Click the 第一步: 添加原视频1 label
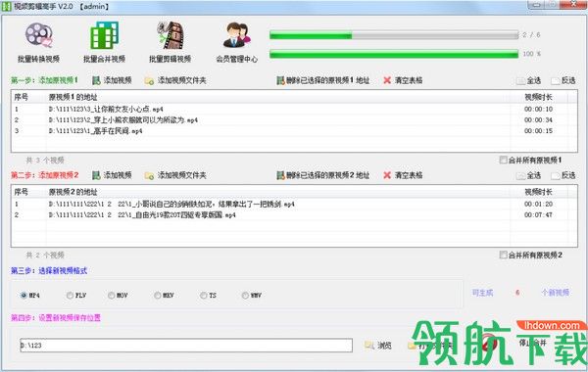 (45, 80)
